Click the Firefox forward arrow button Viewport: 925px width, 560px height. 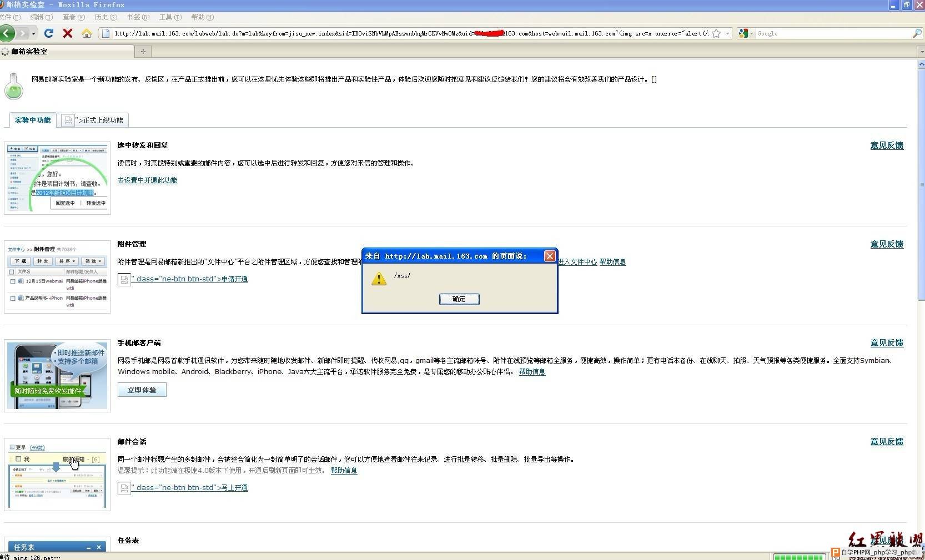tap(22, 33)
